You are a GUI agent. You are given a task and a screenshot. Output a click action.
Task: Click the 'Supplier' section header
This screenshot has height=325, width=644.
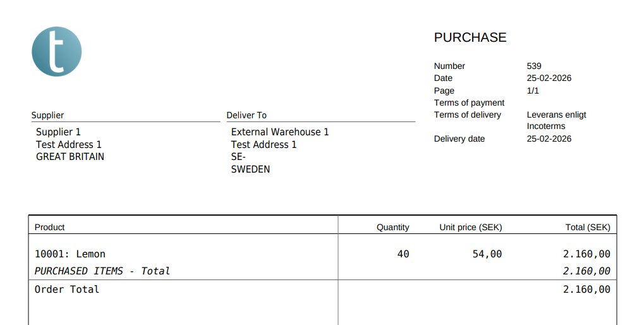click(x=47, y=115)
